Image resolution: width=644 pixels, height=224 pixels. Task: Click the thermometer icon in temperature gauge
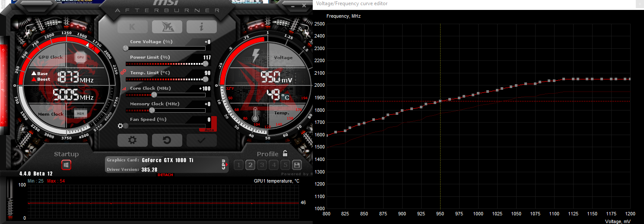(256, 114)
